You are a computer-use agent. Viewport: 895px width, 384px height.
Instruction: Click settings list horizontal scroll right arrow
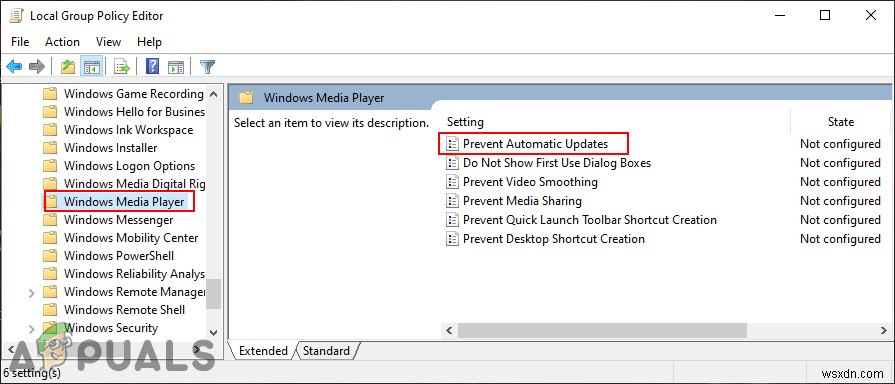(884, 330)
